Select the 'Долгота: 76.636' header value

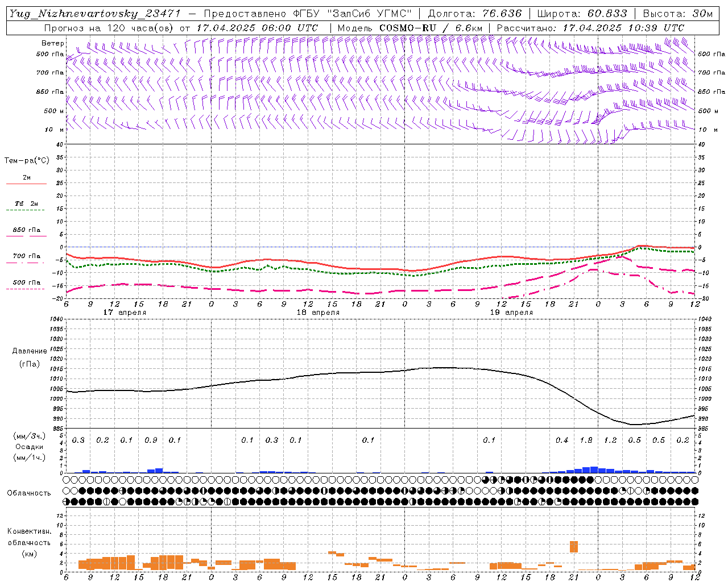(474, 14)
